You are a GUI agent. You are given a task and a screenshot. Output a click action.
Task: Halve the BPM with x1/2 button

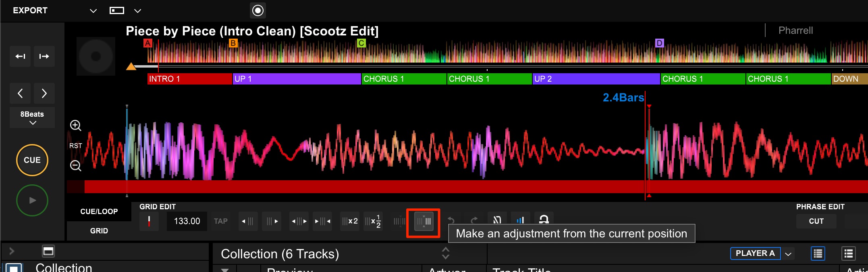click(x=373, y=221)
